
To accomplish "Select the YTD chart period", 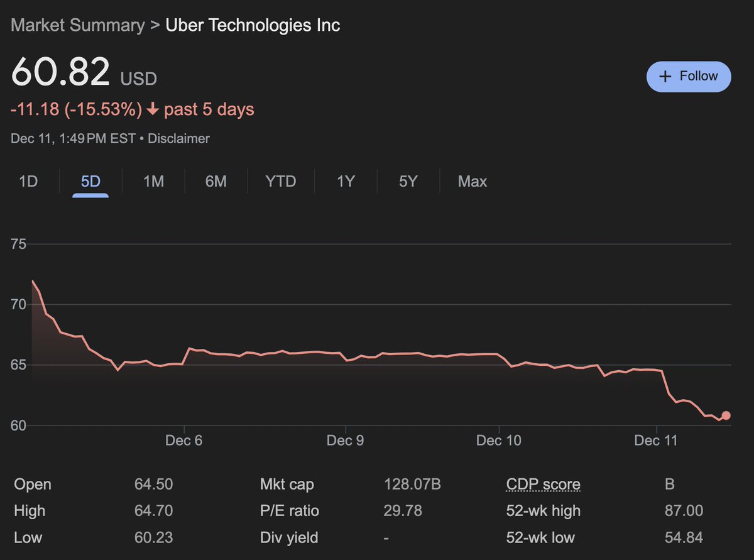I will tap(280, 181).
